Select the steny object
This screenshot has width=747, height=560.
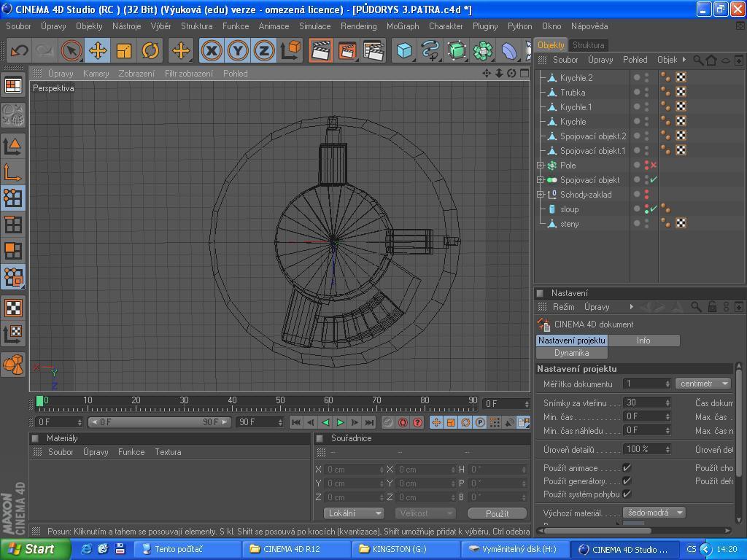click(569, 224)
